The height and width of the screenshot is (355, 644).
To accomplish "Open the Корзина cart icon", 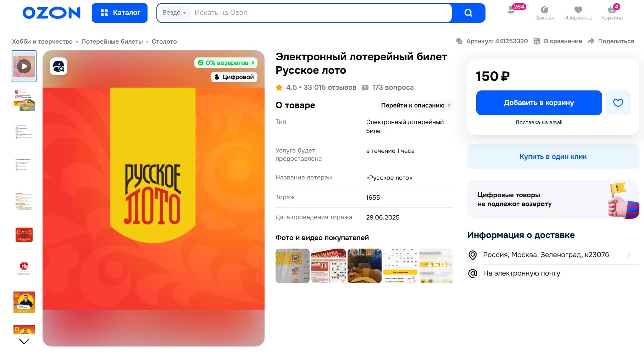I will coord(612,11).
